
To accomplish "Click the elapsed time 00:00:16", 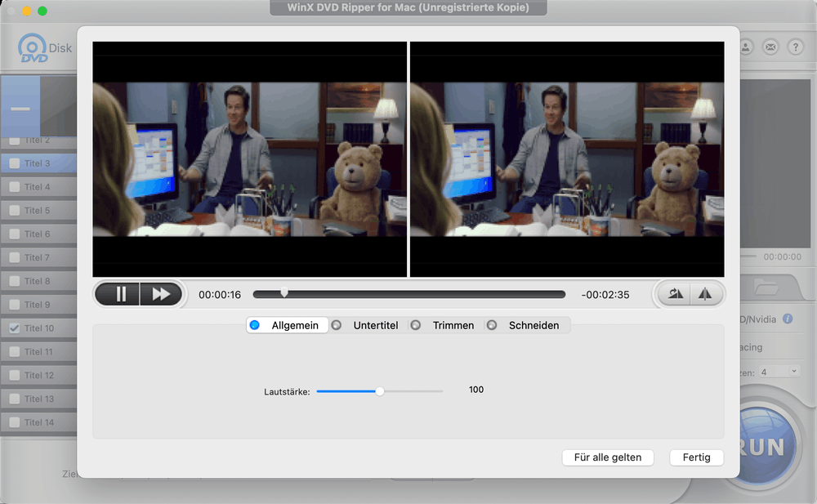I will click(219, 295).
